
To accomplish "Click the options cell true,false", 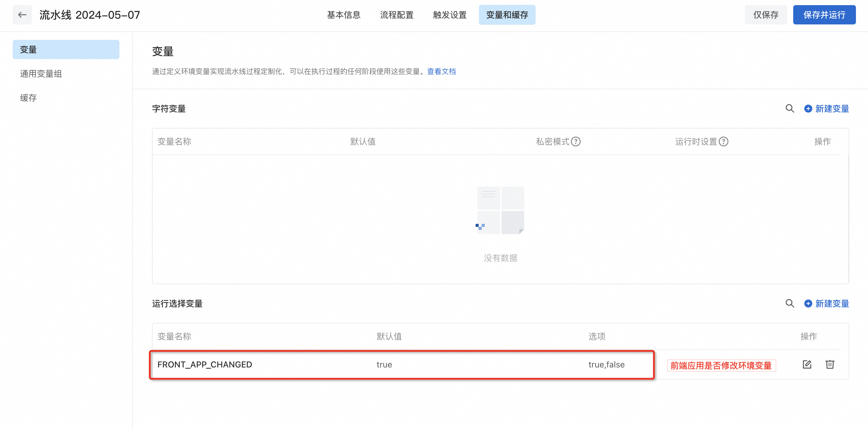I will [x=607, y=364].
